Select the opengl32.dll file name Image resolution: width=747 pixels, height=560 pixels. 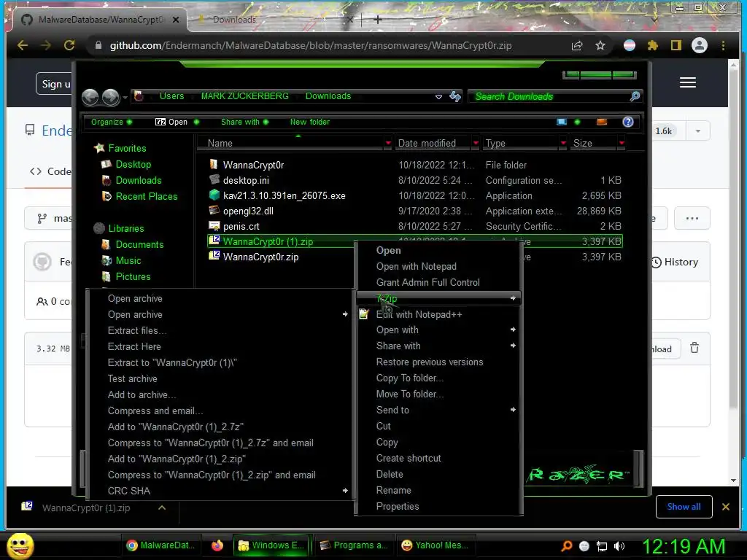tap(248, 211)
